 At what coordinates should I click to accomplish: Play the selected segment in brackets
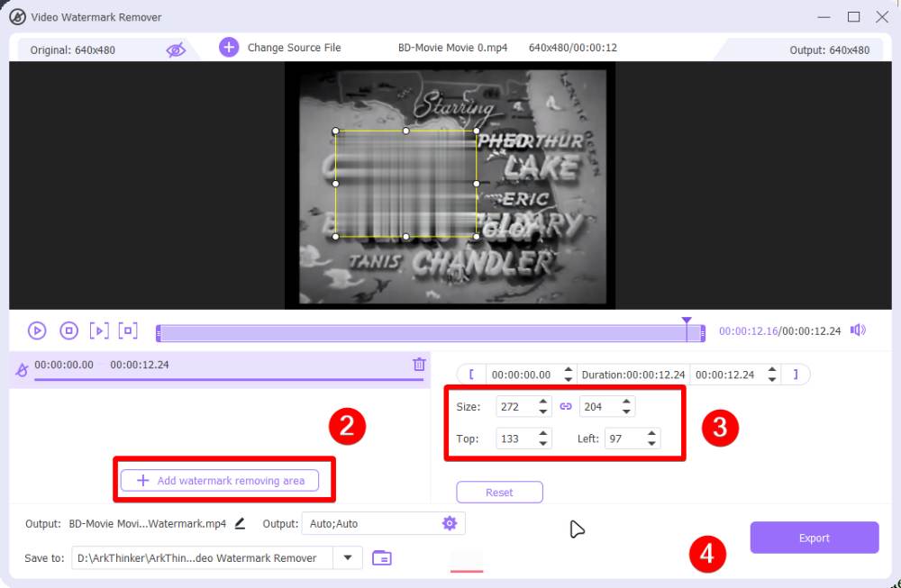99,330
